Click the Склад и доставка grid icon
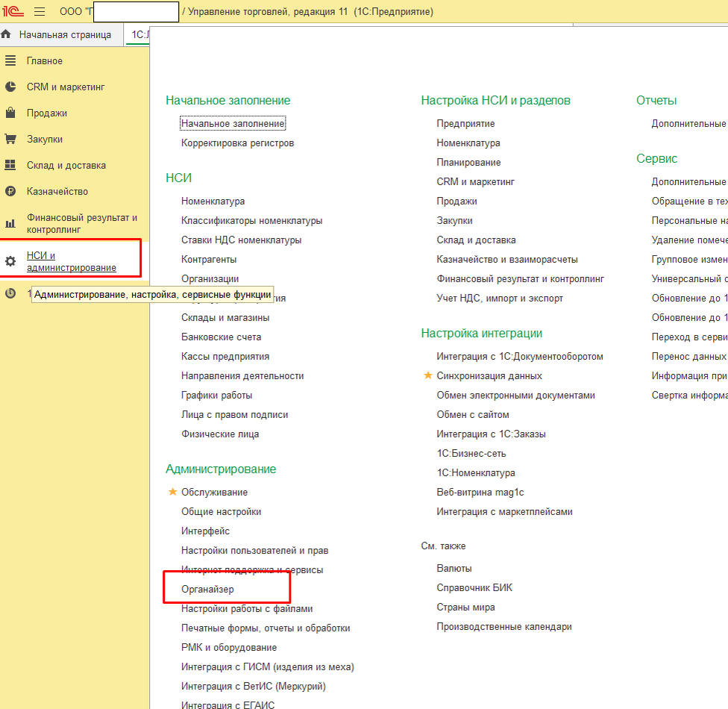The image size is (728, 709). pyautogui.click(x=10, y=165)
